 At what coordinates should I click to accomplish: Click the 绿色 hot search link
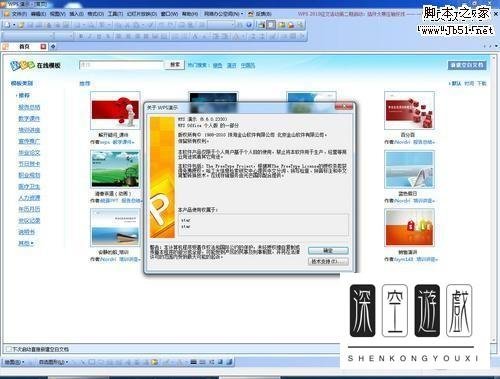tap(217, 65)
